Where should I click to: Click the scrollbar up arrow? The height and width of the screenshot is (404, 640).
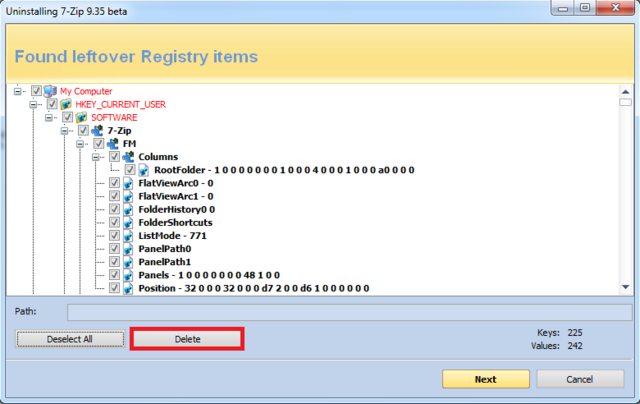tap(625, 91)
